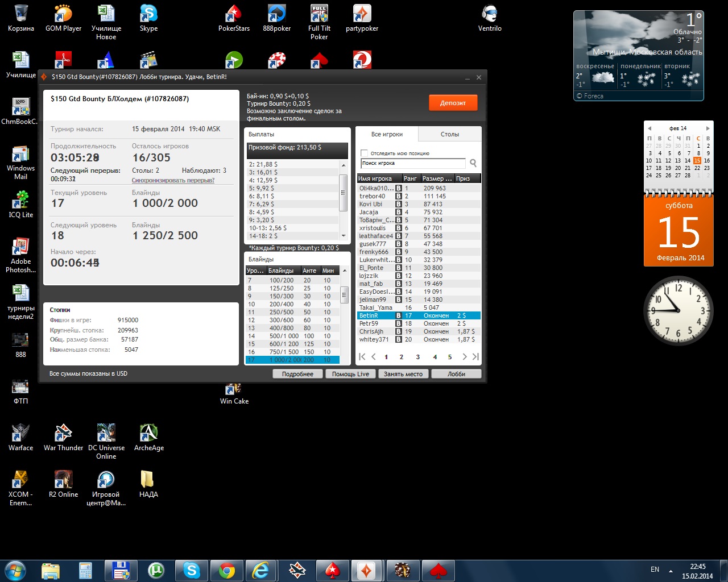Click the player search magnifier icon
728x582 pixels.
coord(473,163)
